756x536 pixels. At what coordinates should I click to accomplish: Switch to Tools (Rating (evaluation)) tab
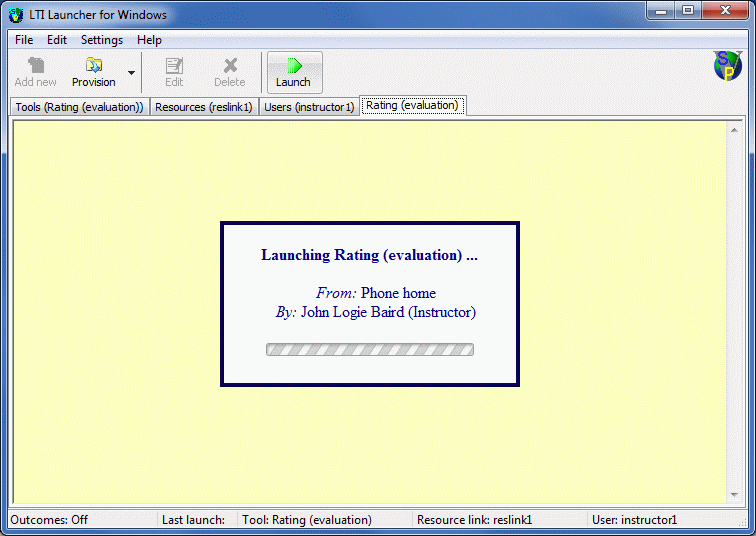[80, 107]
